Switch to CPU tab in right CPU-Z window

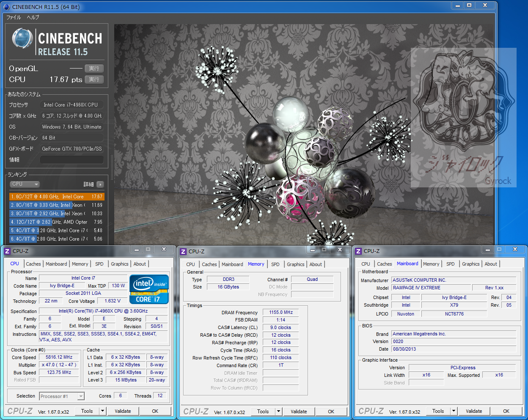point(366,264)
